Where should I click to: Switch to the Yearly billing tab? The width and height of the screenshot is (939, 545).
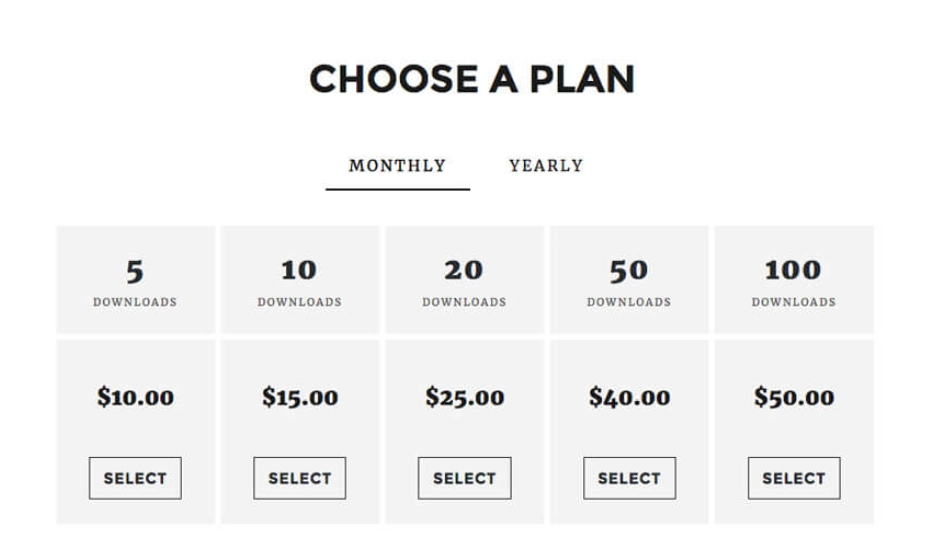tap(545, 166)
